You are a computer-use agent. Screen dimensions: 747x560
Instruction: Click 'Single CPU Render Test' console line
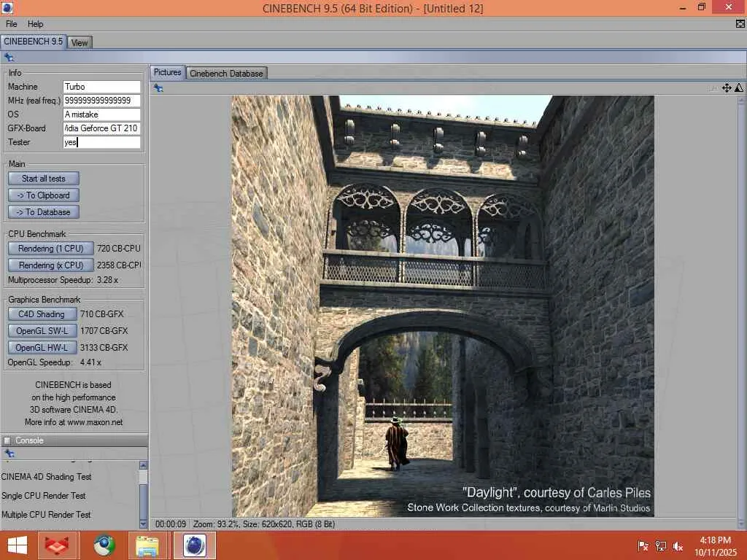(x=43, y=496)
